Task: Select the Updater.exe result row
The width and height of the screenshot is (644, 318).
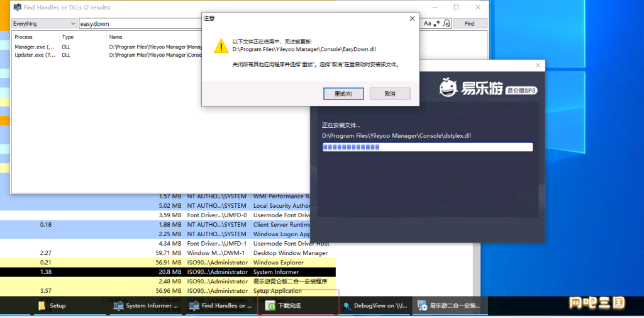Action: point(106,55)
